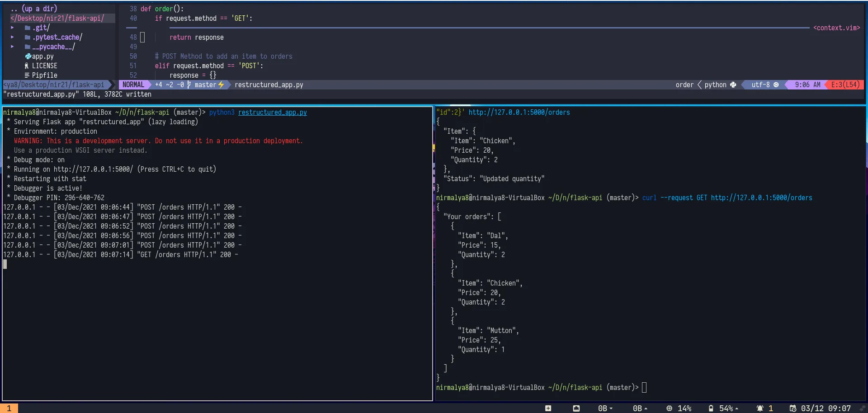Click the LICENSE file icon
Viewport: 868px width, 413px height.
coord(27,66)
